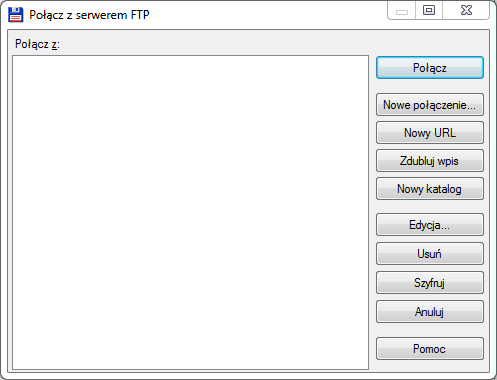The width and height of the screenshot is (497, 380).
Task: Close the FTP connection dialog window
Action: pos(466,10)
